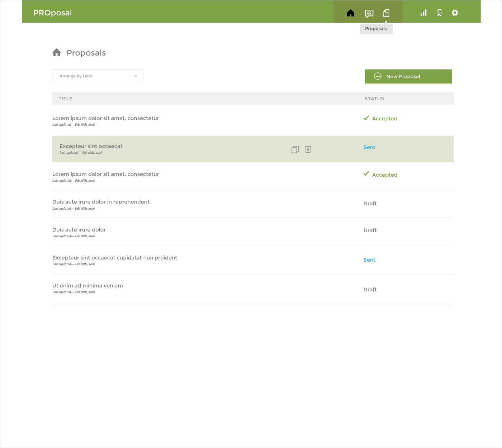Screen dimensions: 502x448
Task: Open Duis aute irure dolor in reprehenderit
Action: (x=101, y=202)
